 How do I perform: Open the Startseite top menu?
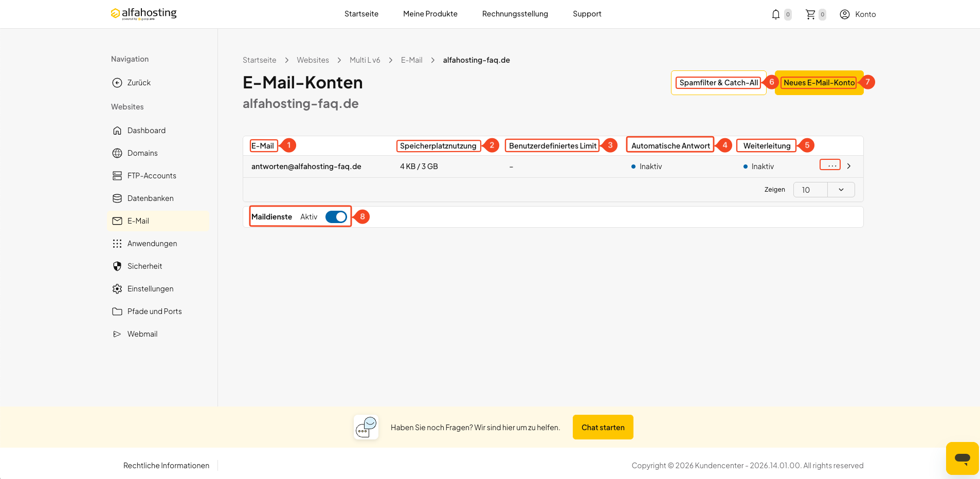coord(361,14)
